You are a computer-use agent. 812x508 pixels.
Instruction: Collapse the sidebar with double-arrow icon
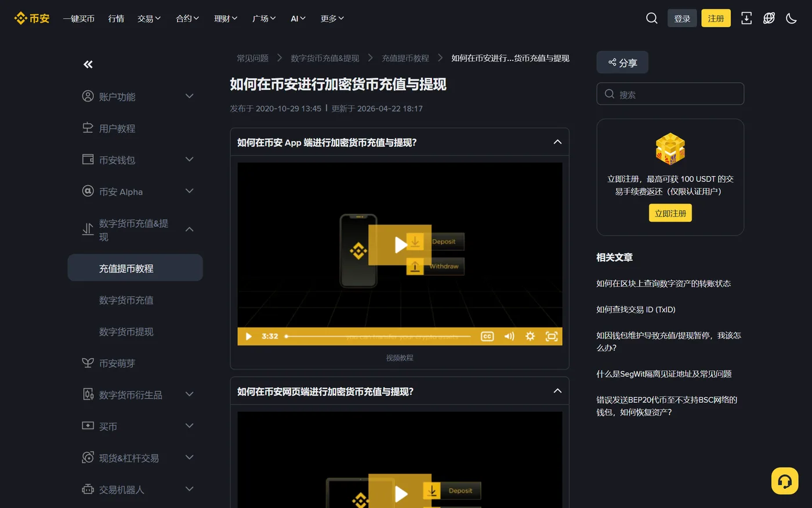click(88, 64)
